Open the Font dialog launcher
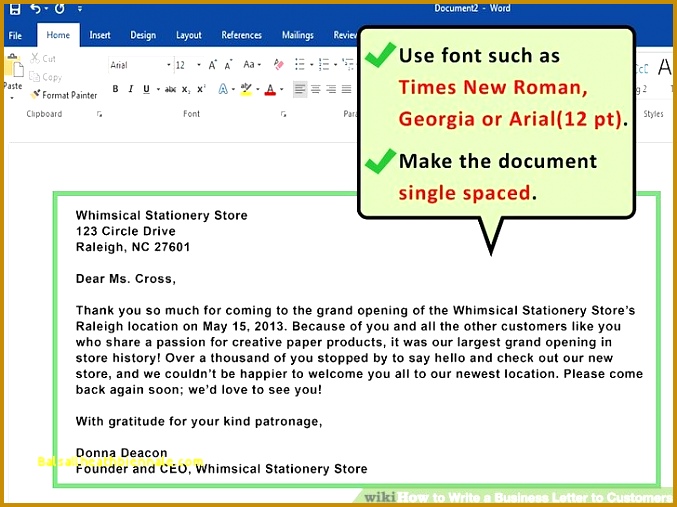677x507 pixels. point(283,114)
